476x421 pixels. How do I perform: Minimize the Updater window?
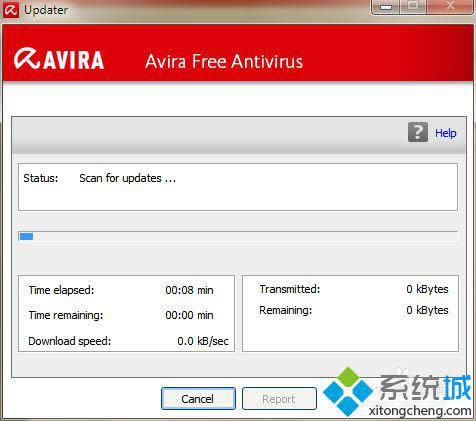(x=386, y=7)
